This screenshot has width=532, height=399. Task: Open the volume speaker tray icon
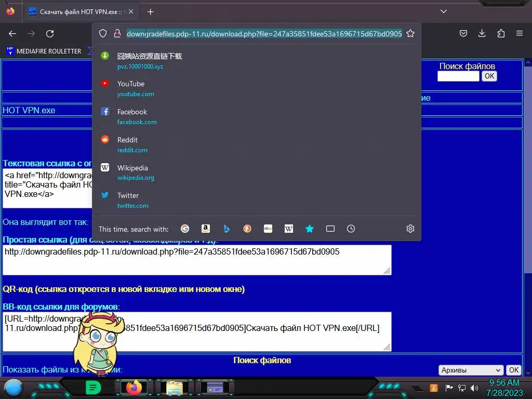click(474, 388)
